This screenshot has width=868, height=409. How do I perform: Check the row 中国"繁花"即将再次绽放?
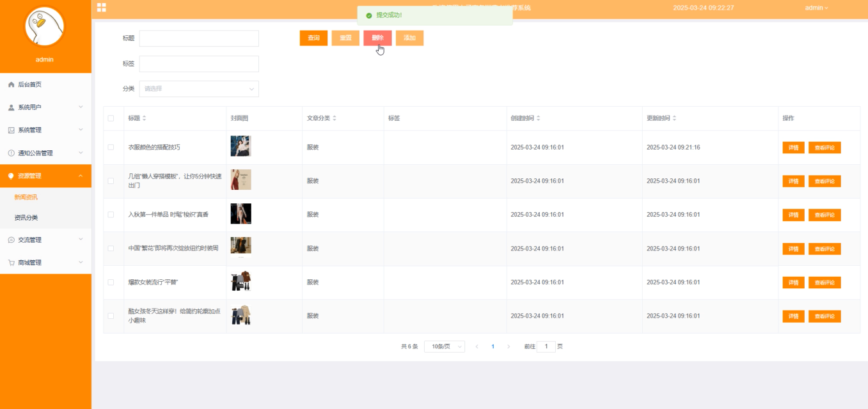pos(111,248)
